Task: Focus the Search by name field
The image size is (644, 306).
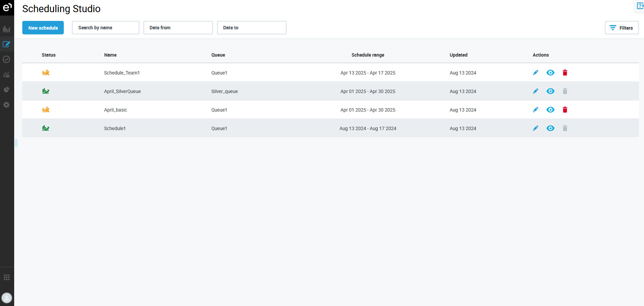Action: point(105,28)
